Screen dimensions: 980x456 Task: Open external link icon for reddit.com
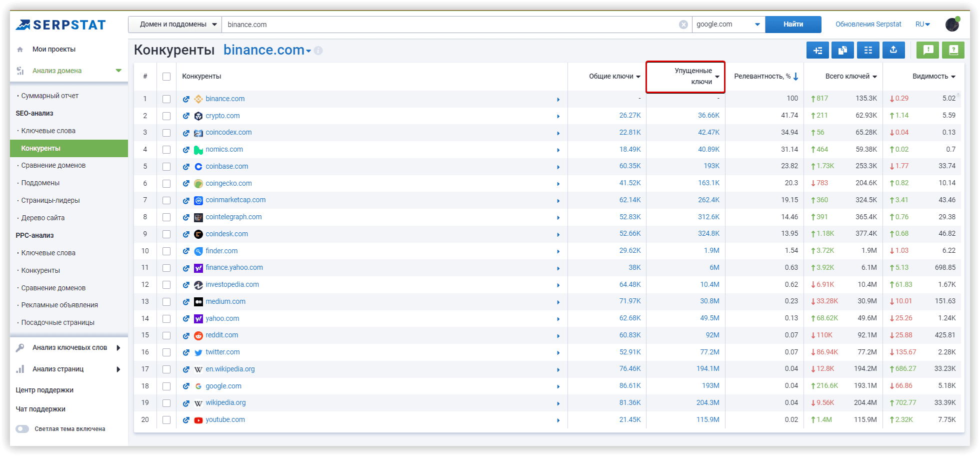(x=186, y=335)
